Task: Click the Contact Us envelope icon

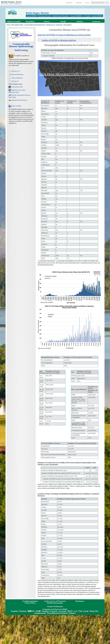Action: [10, 81]
